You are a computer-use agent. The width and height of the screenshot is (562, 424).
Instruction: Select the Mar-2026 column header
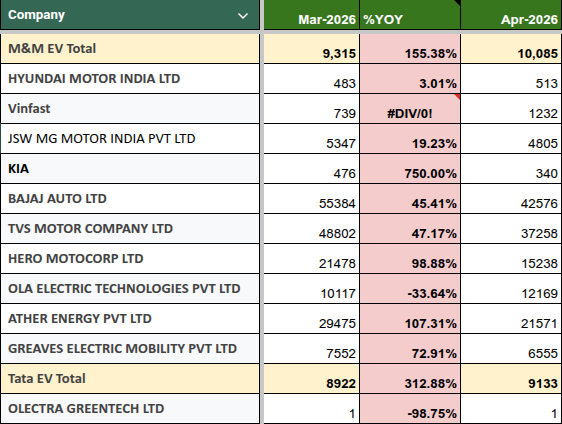(311, 15)
